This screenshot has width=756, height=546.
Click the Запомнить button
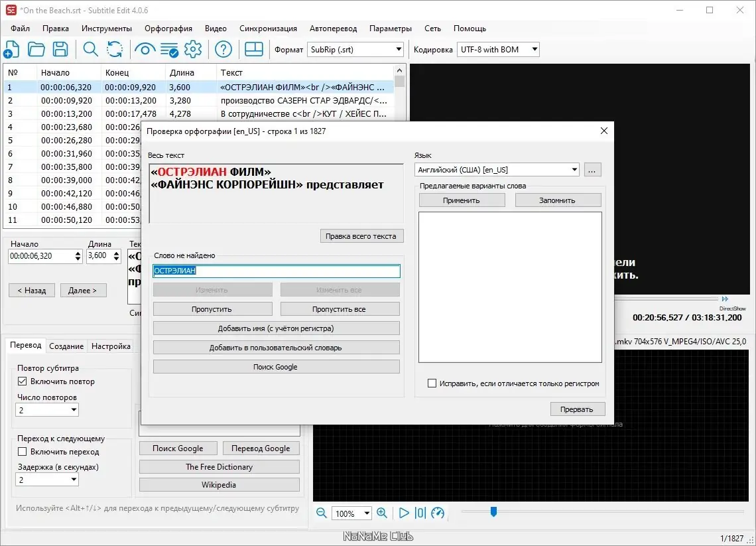tap(558, 200)
